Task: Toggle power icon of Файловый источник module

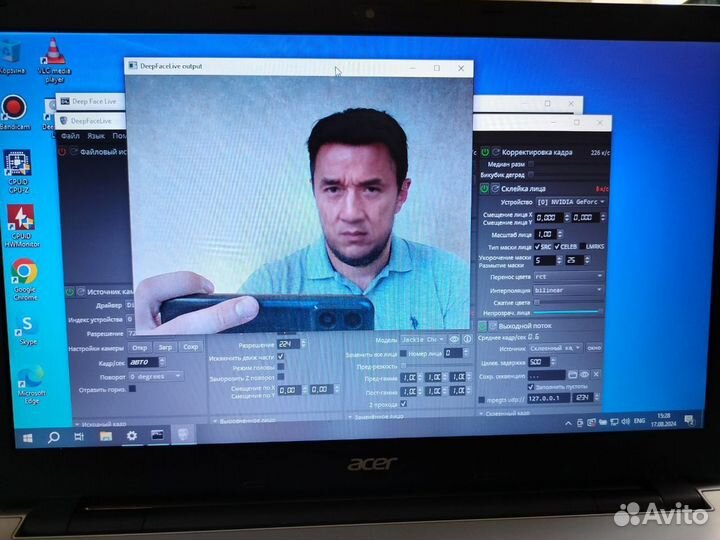Action: (x=62, y=152)
